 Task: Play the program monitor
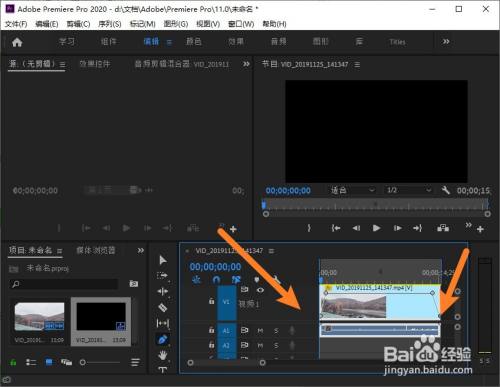(376, 228)
